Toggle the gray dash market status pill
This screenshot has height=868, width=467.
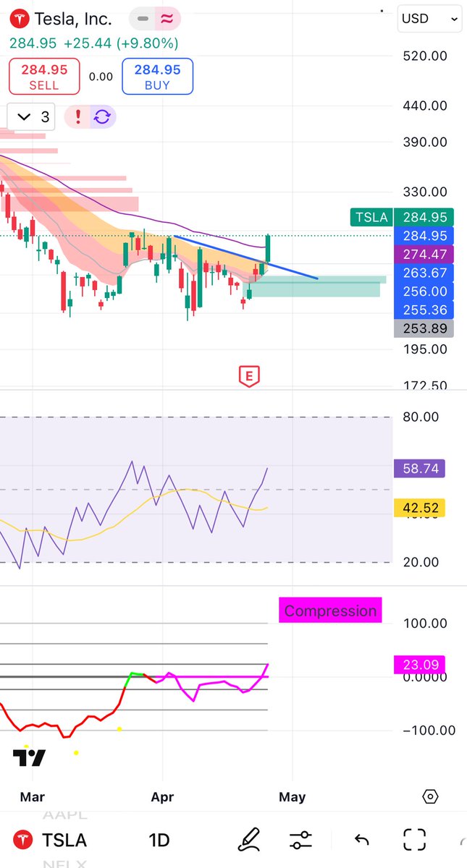144,19
